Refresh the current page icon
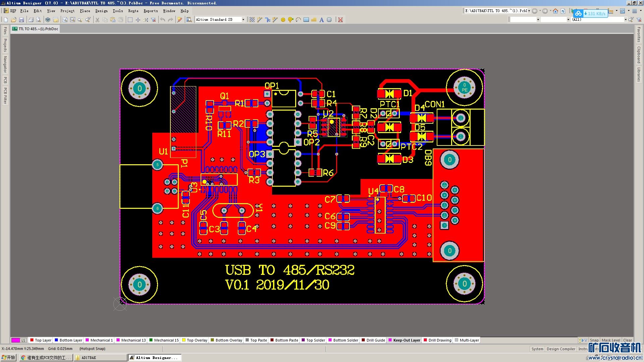 [563, 11]
